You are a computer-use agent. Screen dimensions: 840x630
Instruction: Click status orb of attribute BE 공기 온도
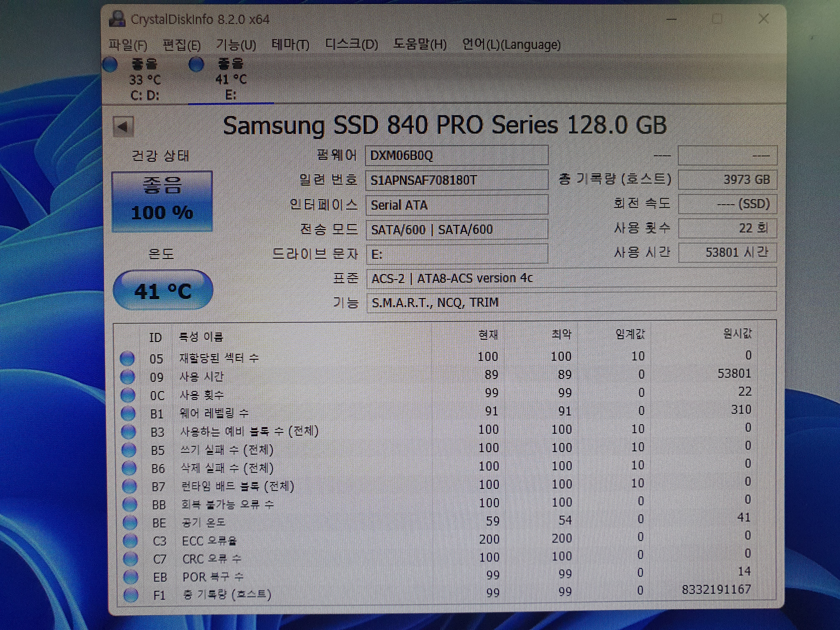130,522
